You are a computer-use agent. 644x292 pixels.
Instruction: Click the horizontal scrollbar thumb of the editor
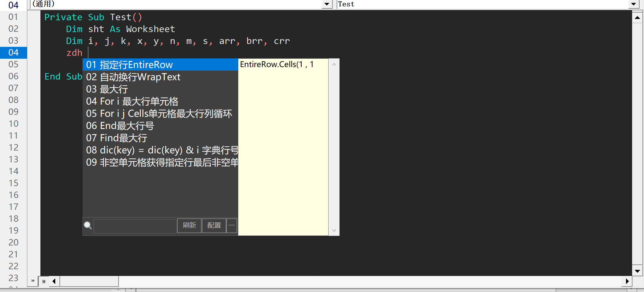pyautogui.click(x=89, y=281)
